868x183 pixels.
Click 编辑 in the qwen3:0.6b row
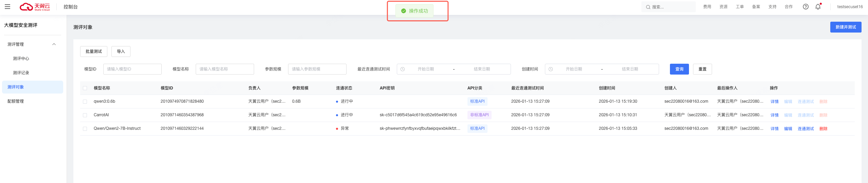788,102
